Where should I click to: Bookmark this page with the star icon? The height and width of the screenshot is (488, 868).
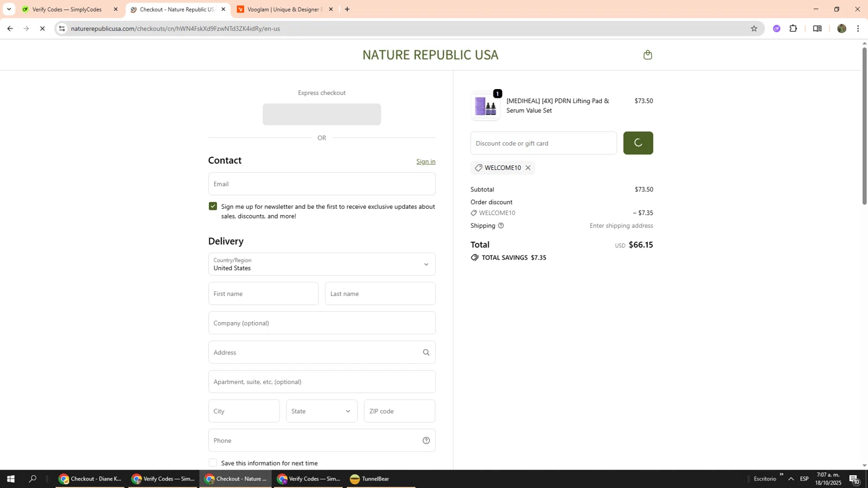click(x=754, y=28)
